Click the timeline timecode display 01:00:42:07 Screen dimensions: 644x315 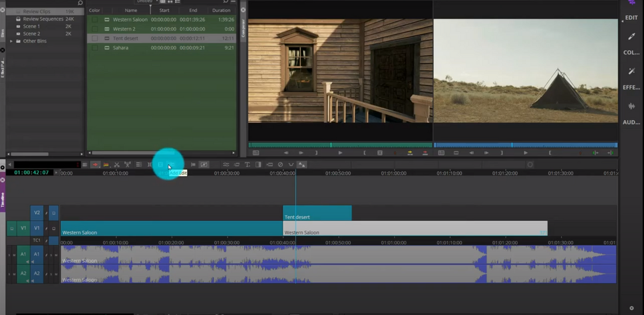pyautogui.click(x=32, y=173)
